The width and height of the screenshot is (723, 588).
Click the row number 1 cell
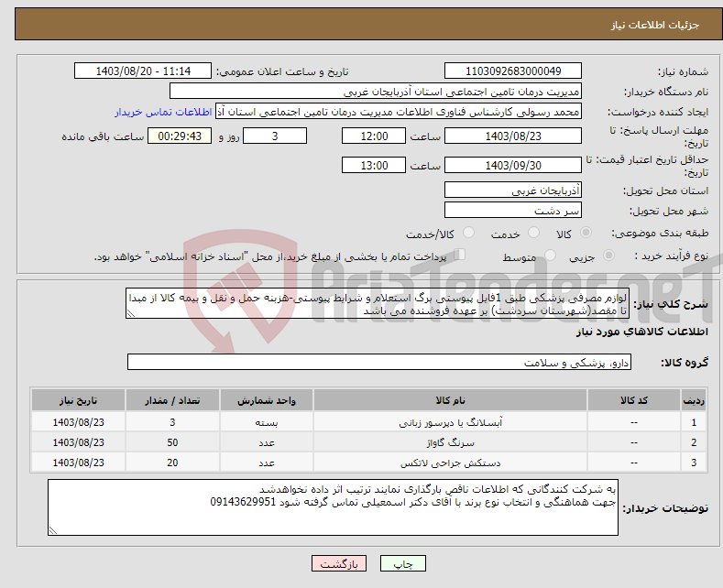click(694, 422)
